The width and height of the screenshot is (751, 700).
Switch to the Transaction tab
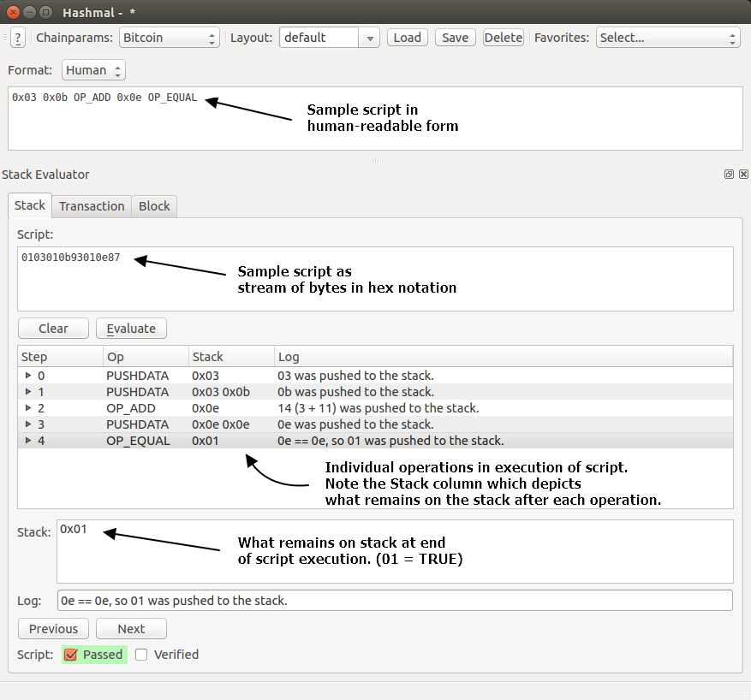pos(92,206)
